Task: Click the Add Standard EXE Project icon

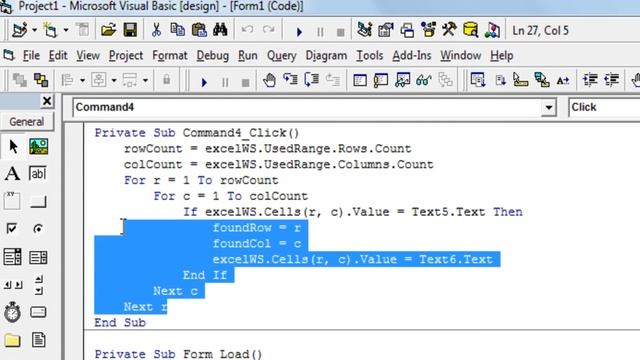Action: click(x=19, y=30)
